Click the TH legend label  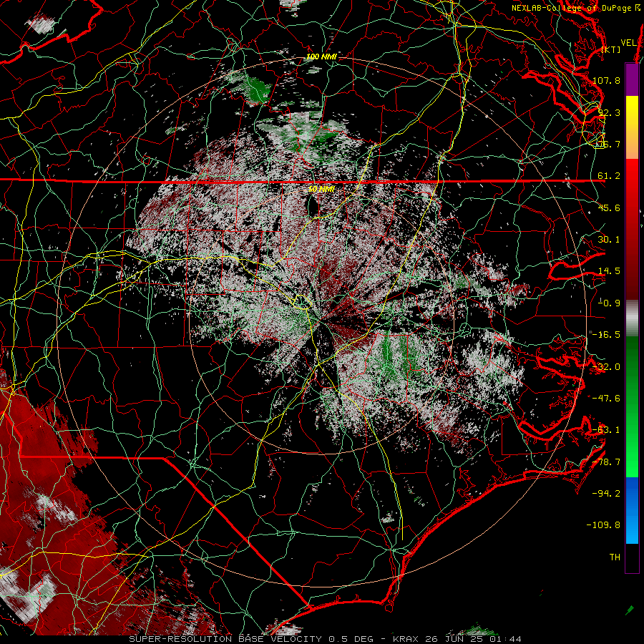(x=615, y=557)
